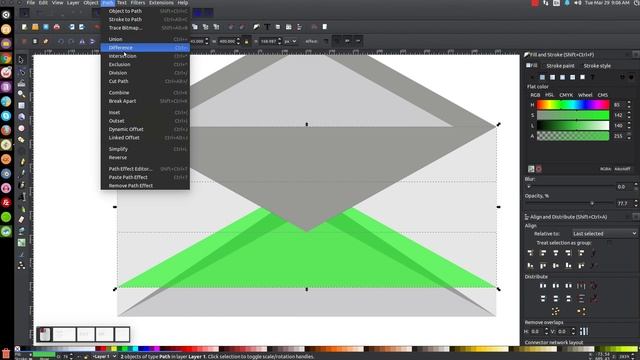Select No paint X button

(532, 77)
